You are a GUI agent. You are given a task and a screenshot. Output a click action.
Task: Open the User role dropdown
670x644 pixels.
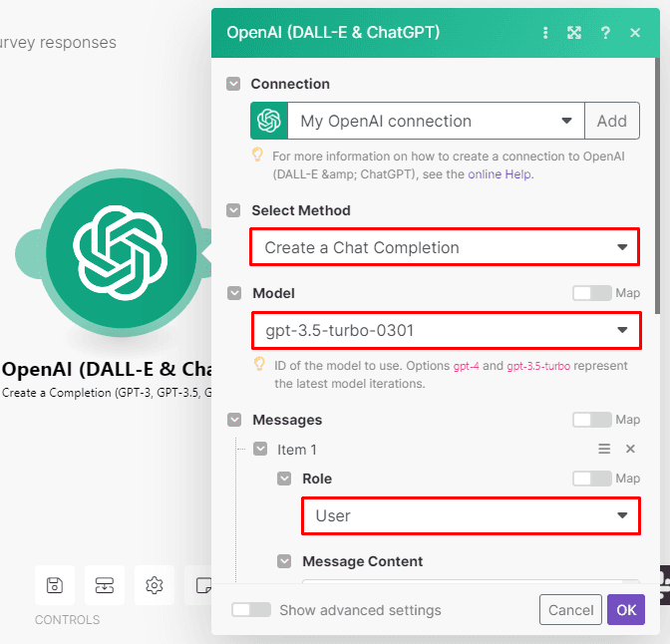point(471,515)
